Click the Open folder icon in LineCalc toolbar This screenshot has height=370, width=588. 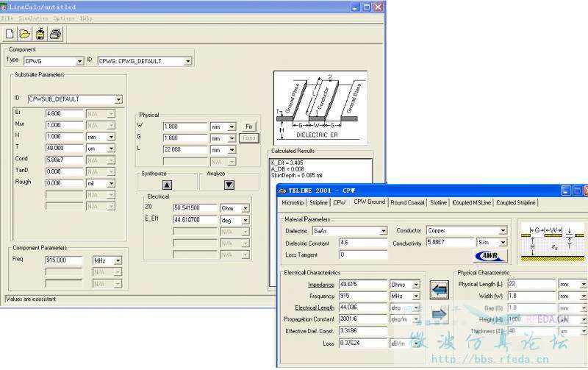click(25, 34)
